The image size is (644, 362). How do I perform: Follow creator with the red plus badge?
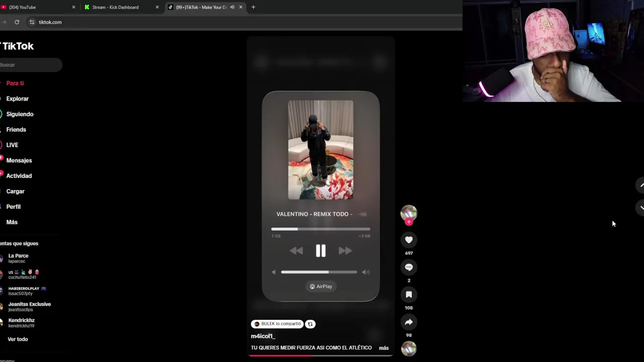[x=409, y=222]
